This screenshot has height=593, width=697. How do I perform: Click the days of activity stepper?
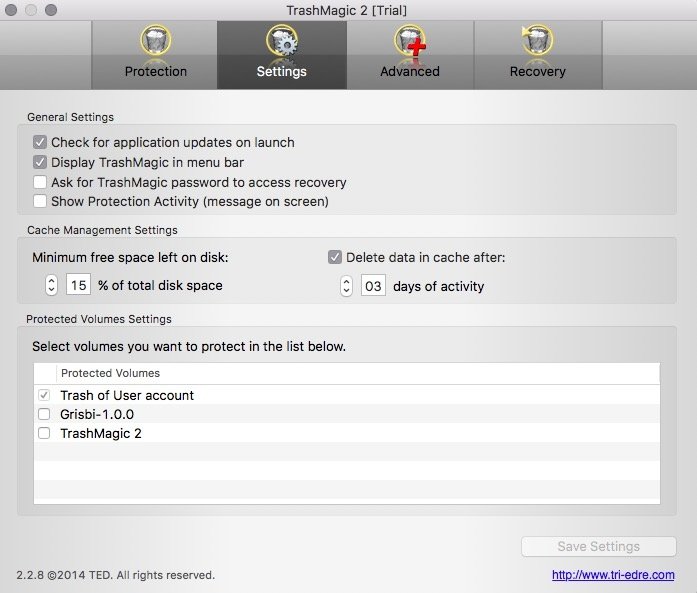click(x=346, y=286)
